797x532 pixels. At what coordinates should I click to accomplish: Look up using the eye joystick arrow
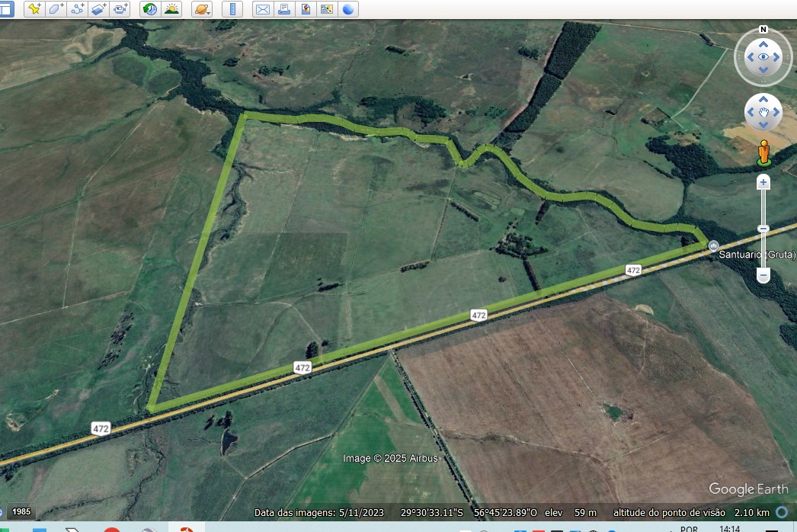[x=763, y=45]
